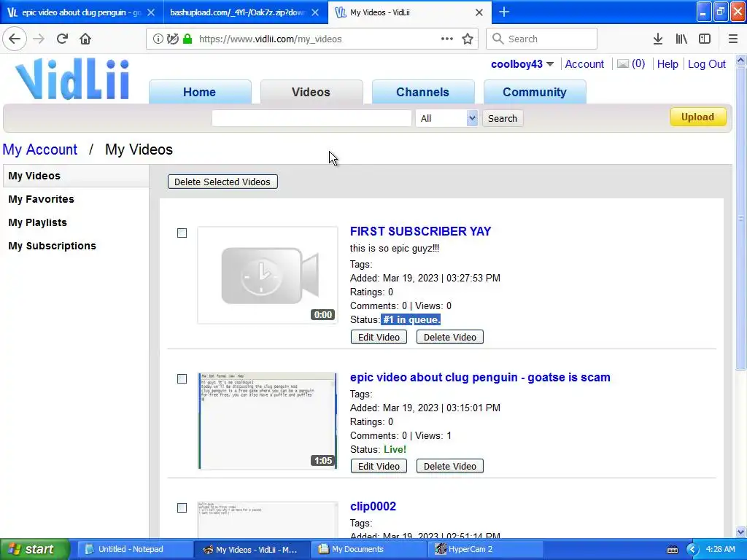Reload the page with the refresh icon
Image resolution: width=747 pixels, height=560 pixels.
pos(62,39)
